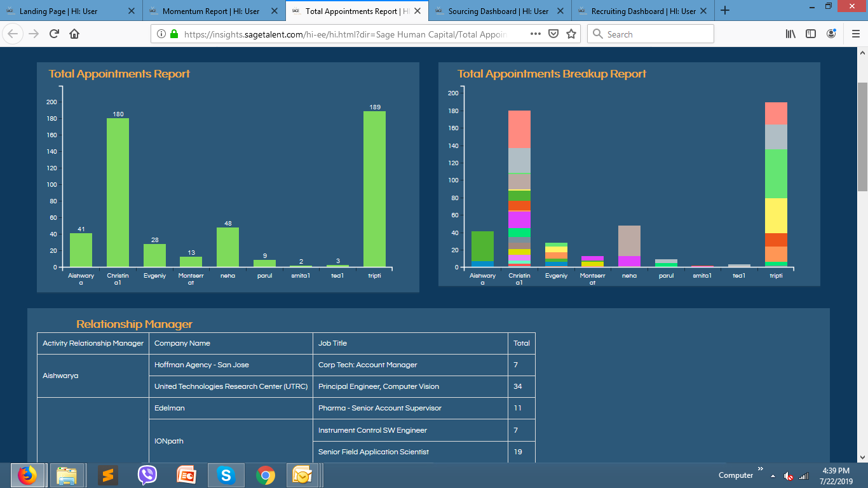Click the Job Title column header
This screenshot has width=868, height=488.
(x=410, y=343)
